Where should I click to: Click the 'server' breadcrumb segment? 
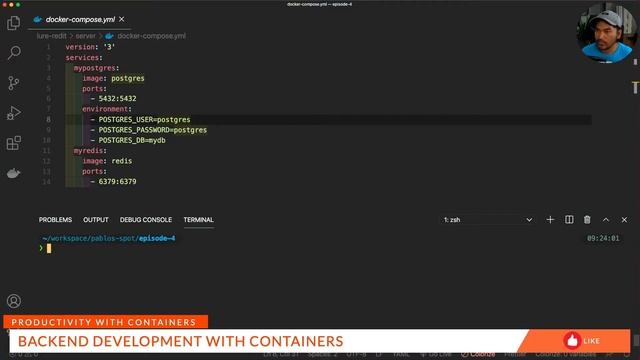coord(85,36)
